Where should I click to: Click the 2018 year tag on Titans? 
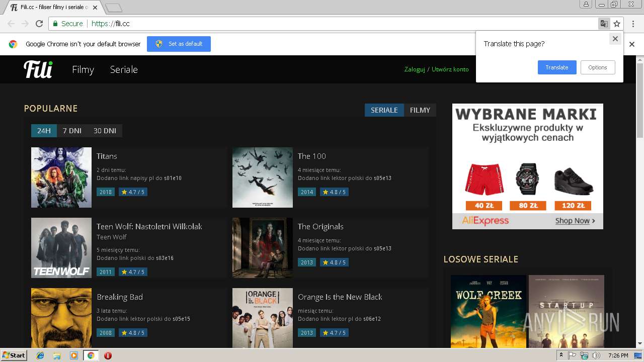click(x=106, y=192)
